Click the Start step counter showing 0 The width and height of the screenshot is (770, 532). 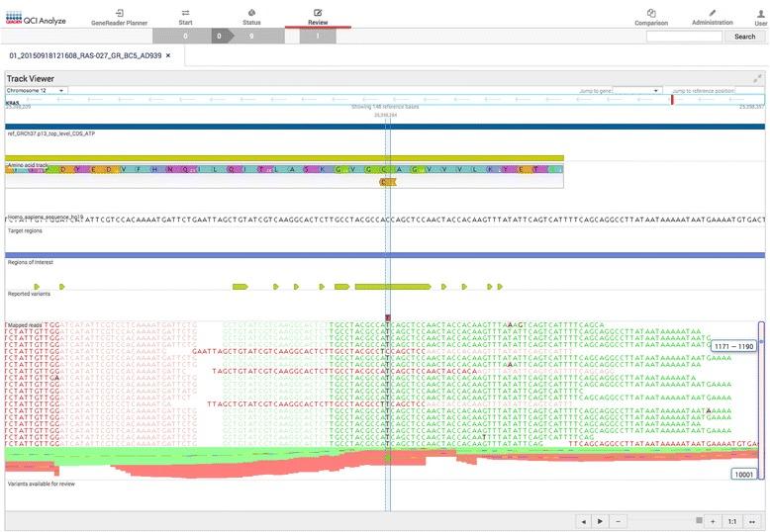click(185, 36)
